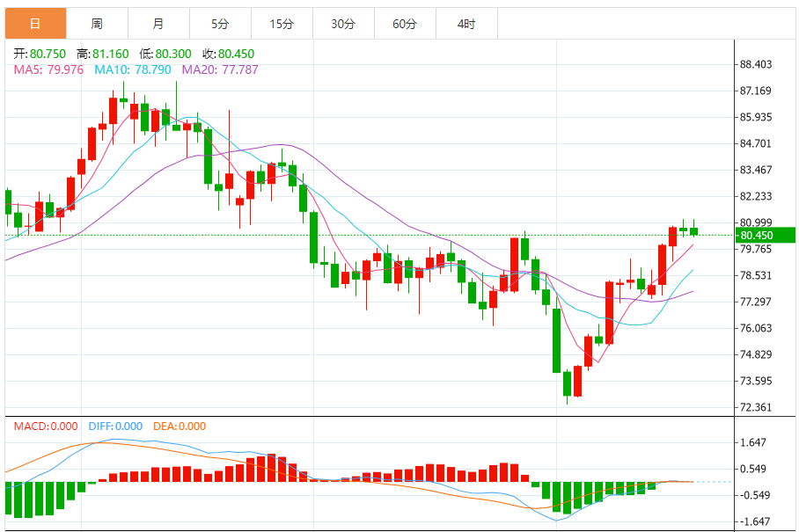Open the 60分 timeframe tab
The image size is (799, 532).
click(405, 24)
